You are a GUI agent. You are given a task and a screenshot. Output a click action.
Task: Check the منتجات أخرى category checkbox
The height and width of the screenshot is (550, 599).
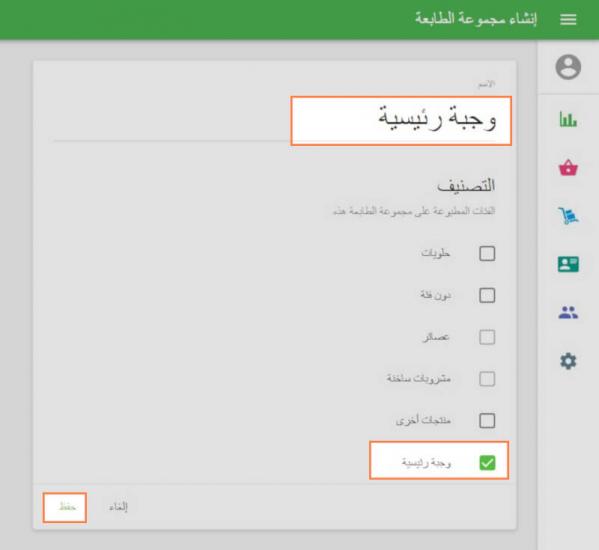487,421
